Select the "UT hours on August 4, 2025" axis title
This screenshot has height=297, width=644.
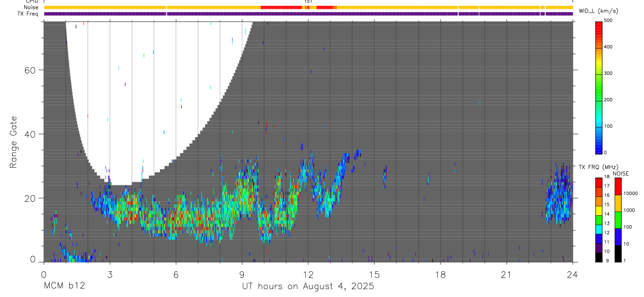(x=308, y=287)
